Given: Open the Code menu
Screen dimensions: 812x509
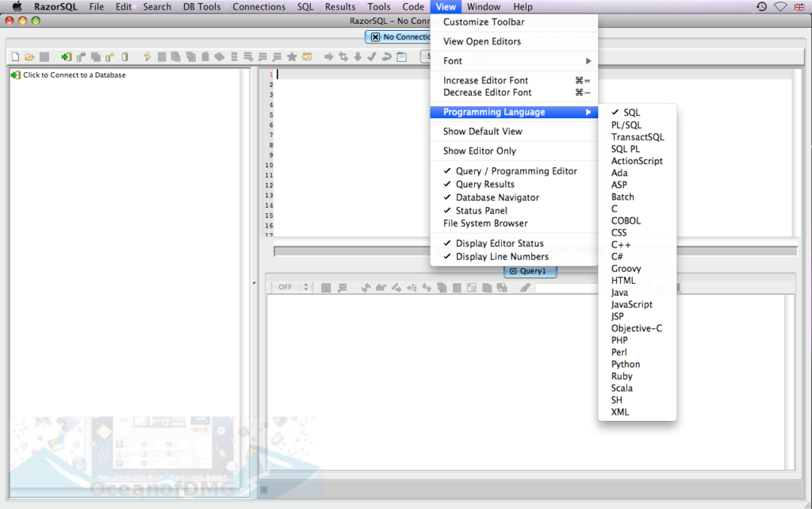Looking at the screenshot, I should 413,6.
